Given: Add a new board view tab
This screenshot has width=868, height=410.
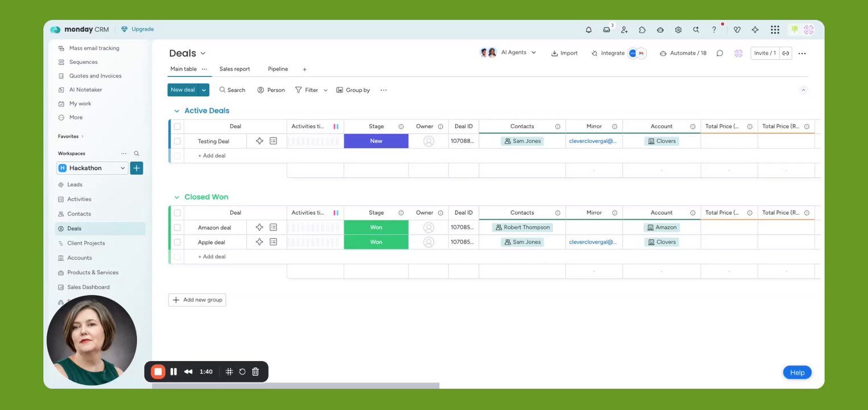Looking at the screenshot, I should (x=304, y=69).
